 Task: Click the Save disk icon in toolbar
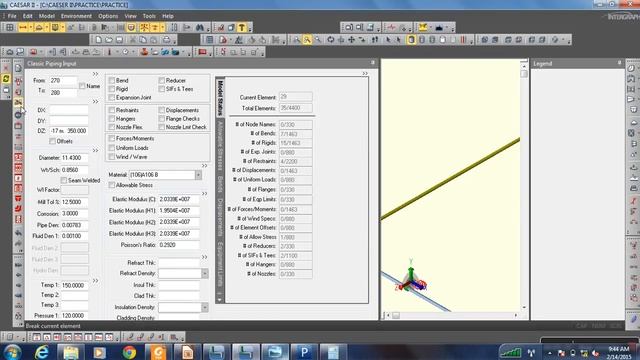(x=120, y=40)
